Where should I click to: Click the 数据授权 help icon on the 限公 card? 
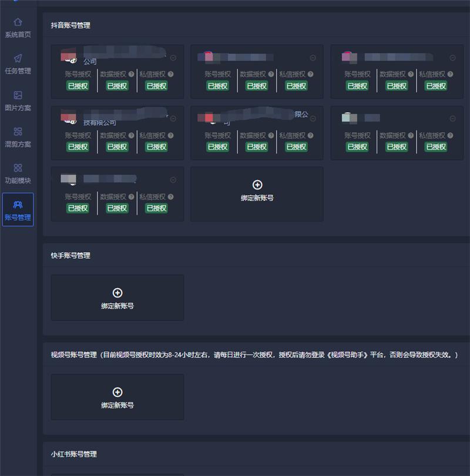(x=271, y=135)
